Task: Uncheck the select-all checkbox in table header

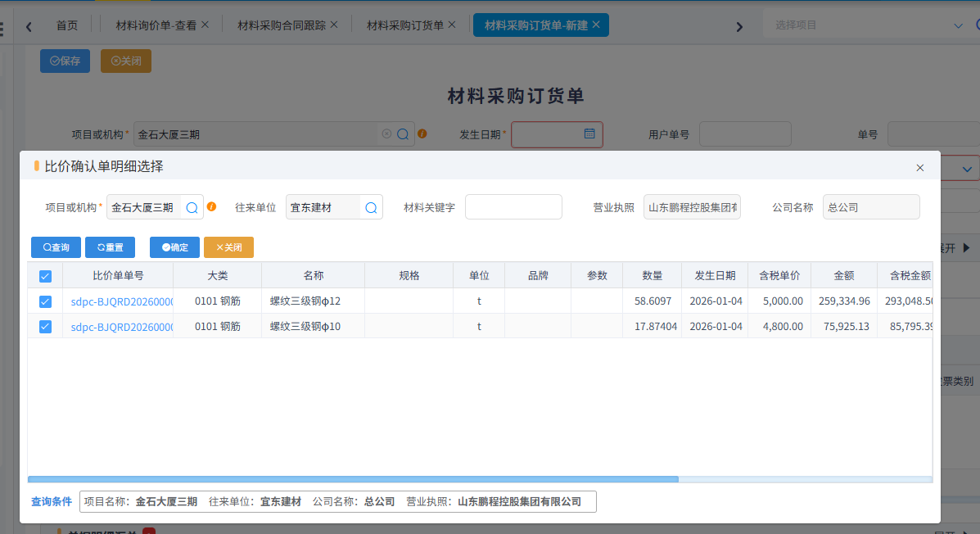Action: coord(45,276)
